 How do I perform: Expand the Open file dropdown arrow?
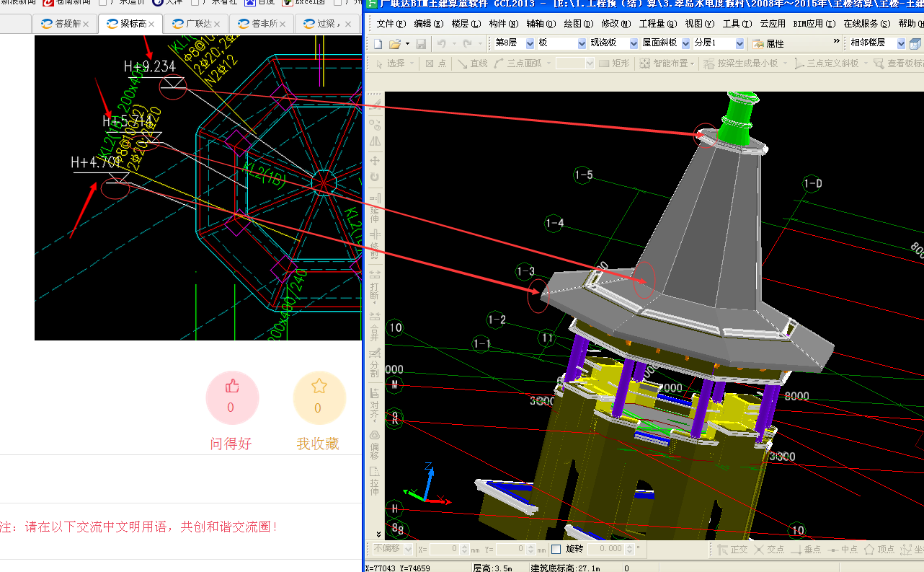click(x=406, y=44)
